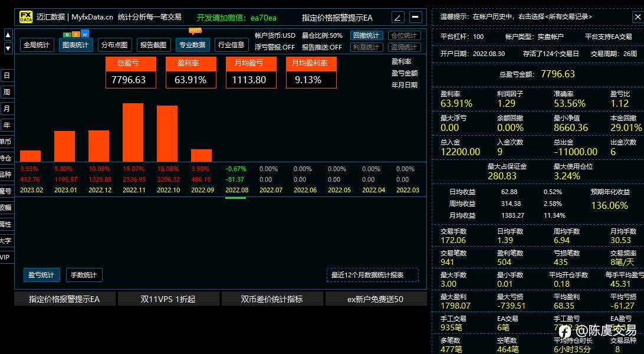The width and height of the screenshot is (644, 354).
Task: Click the diagonal line draw icon
Action: (x=398, y=18)
